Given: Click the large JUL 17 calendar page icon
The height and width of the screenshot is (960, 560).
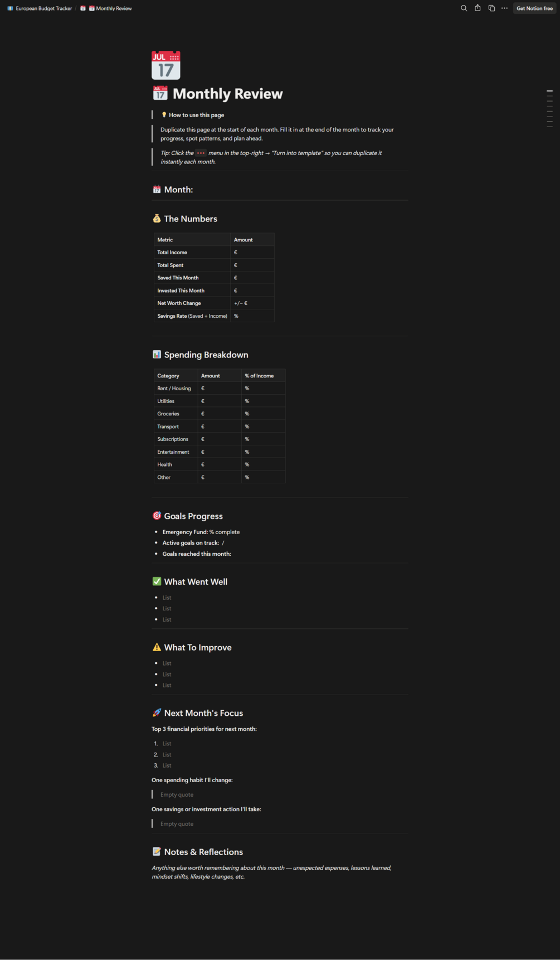Looking at the screenshot, I should point(166,65).
